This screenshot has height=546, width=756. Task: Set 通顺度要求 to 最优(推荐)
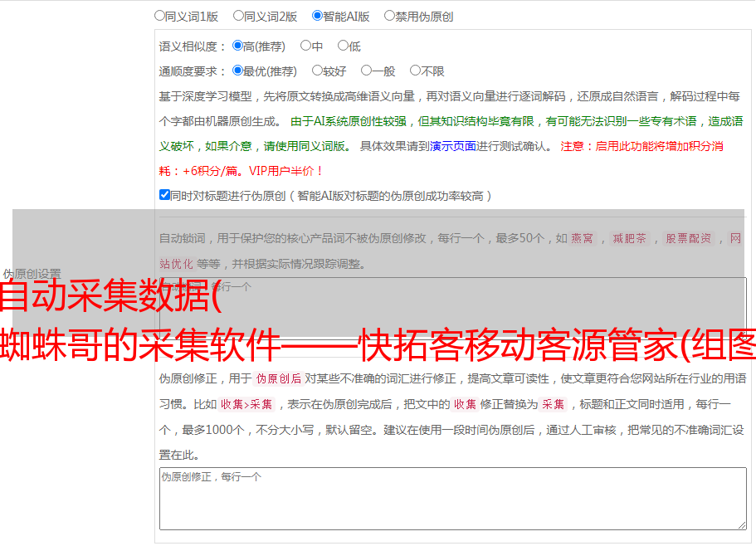pos(237,71)
